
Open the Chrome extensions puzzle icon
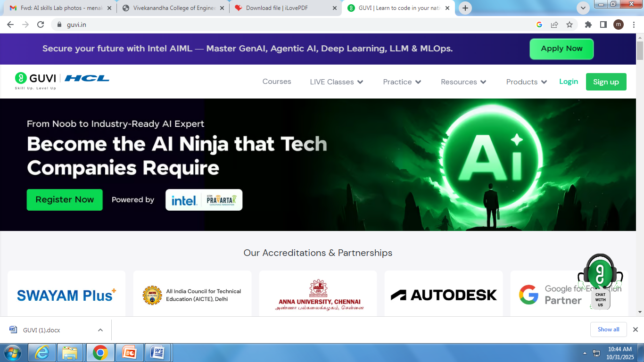point(588,25)
